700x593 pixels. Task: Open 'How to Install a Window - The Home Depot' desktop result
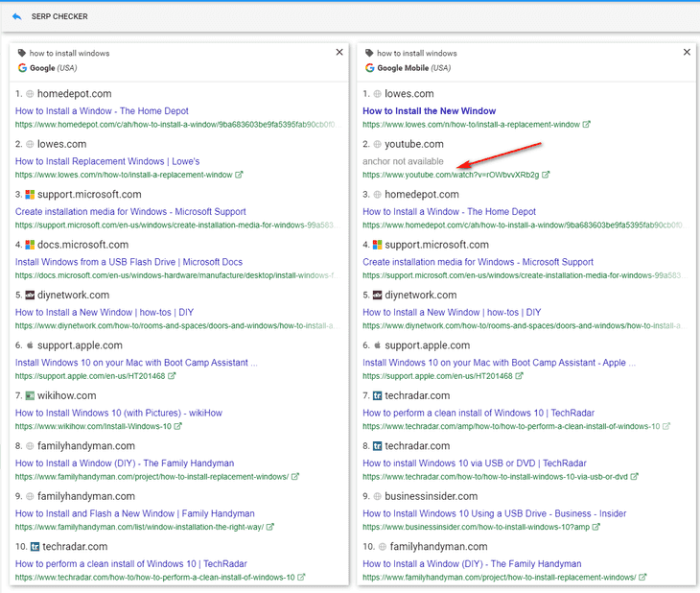click(102, 111)
